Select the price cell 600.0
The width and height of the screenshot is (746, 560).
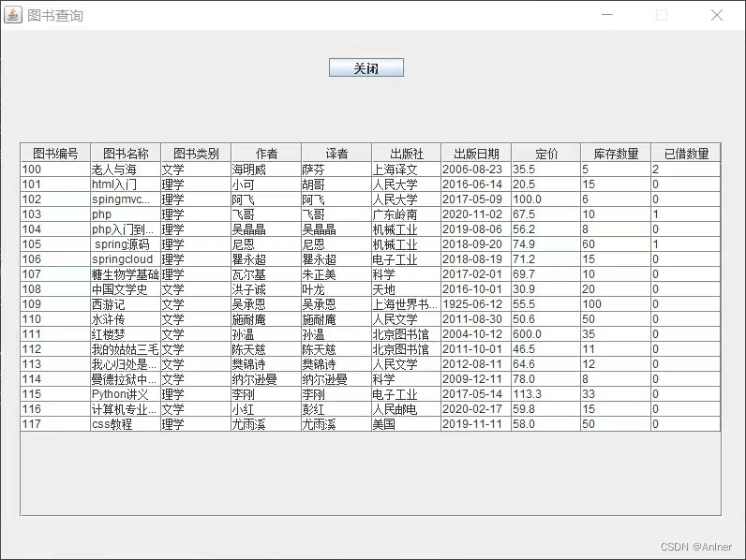pyautogui.click(x=546, y=334)
